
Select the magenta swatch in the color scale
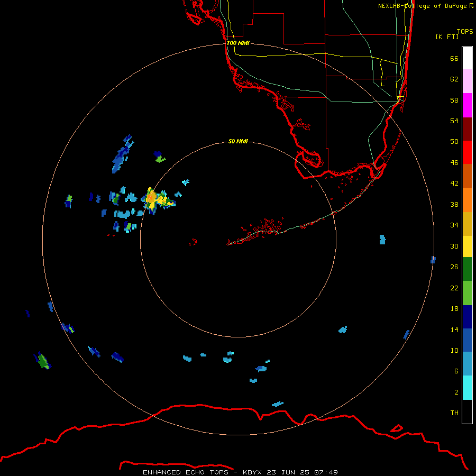[x=467, y=105]
